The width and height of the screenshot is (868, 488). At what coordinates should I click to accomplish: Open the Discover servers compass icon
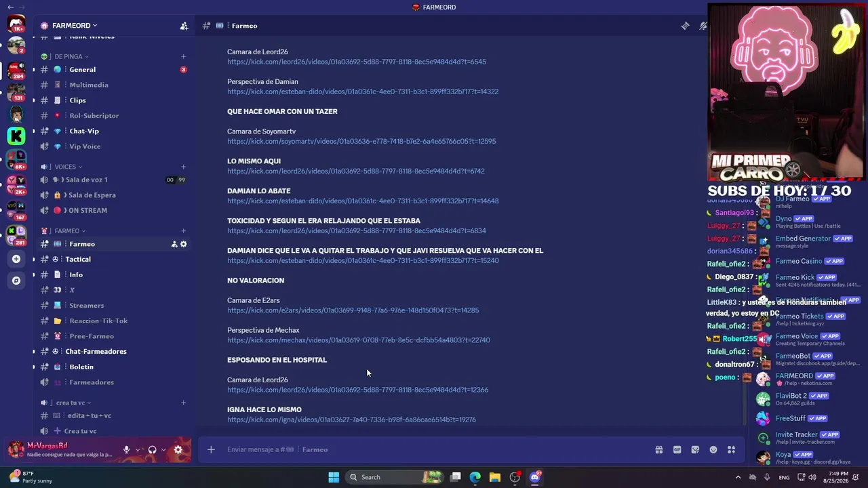pyautogui.click(x=16, y=281)
